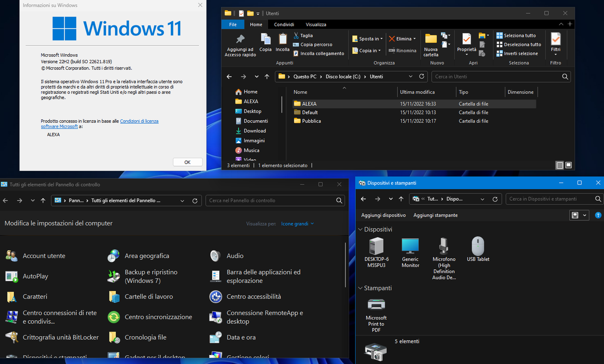Go up one level in Utenti window
This screenshot has width=604, height=364.
click(267, 76)
